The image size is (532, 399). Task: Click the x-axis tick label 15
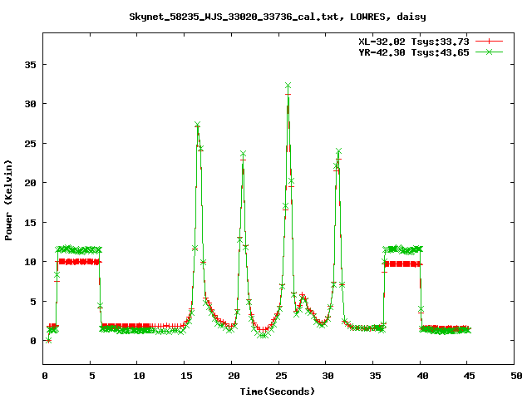[186, 376]
